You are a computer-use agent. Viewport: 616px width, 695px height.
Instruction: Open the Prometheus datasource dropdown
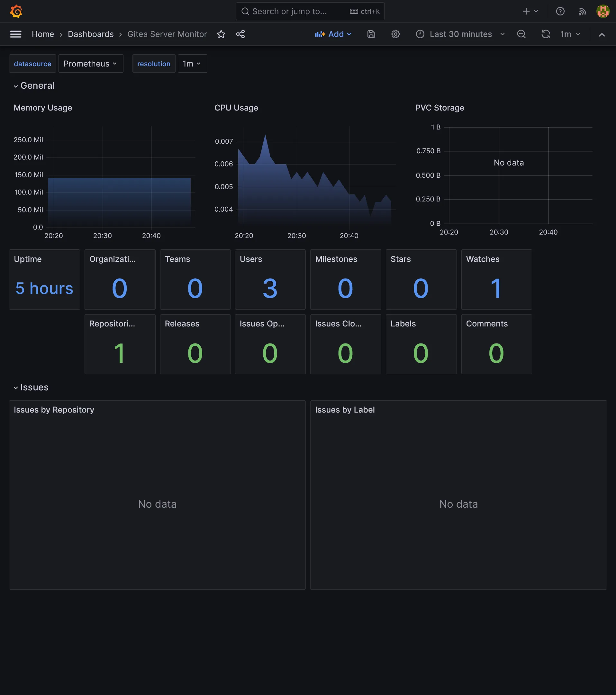[x=90, y=63]
